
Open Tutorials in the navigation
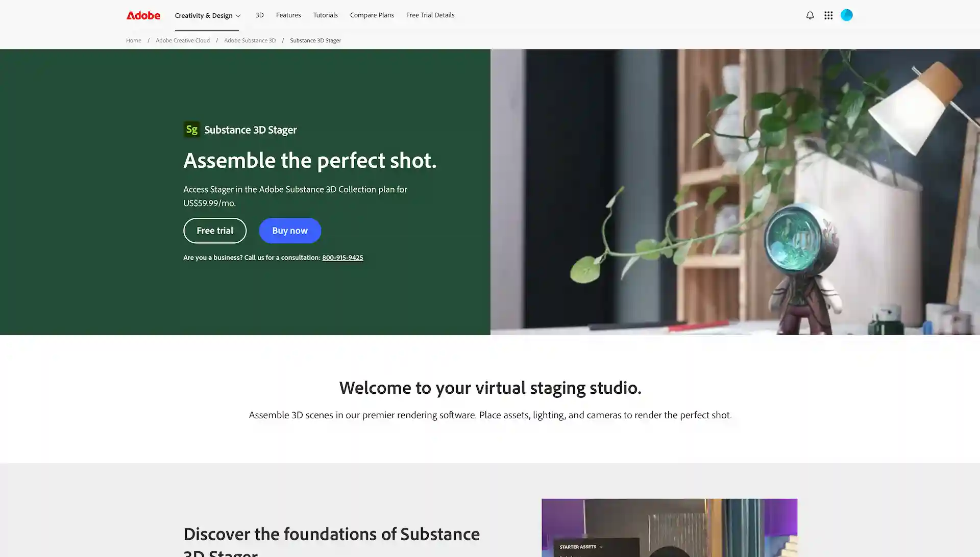325,15
